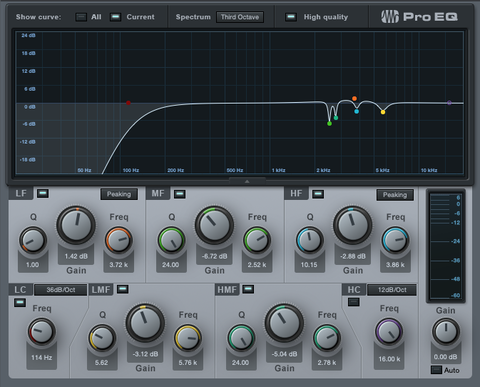This screenshot has height=387, width=480.
Task: Open the Spectrum Third Octave dropdown
Action: tap(240, 17)
